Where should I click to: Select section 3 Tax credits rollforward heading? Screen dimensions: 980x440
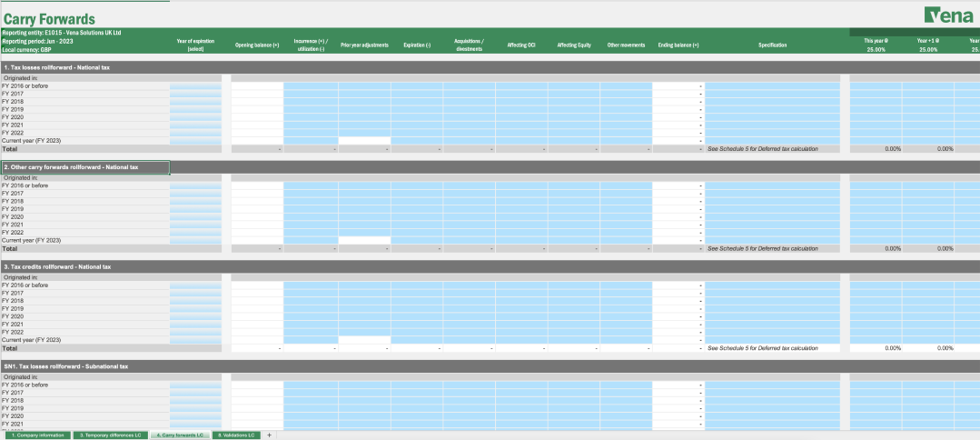pyautogui.click(x=57, y=266)
